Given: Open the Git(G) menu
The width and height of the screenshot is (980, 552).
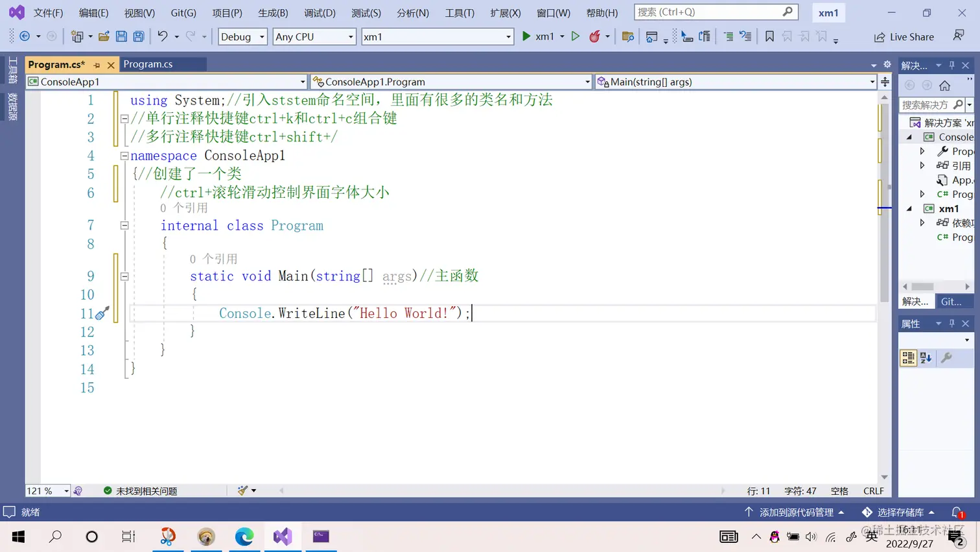Looking at the screenshot, I should pos(183,13).
